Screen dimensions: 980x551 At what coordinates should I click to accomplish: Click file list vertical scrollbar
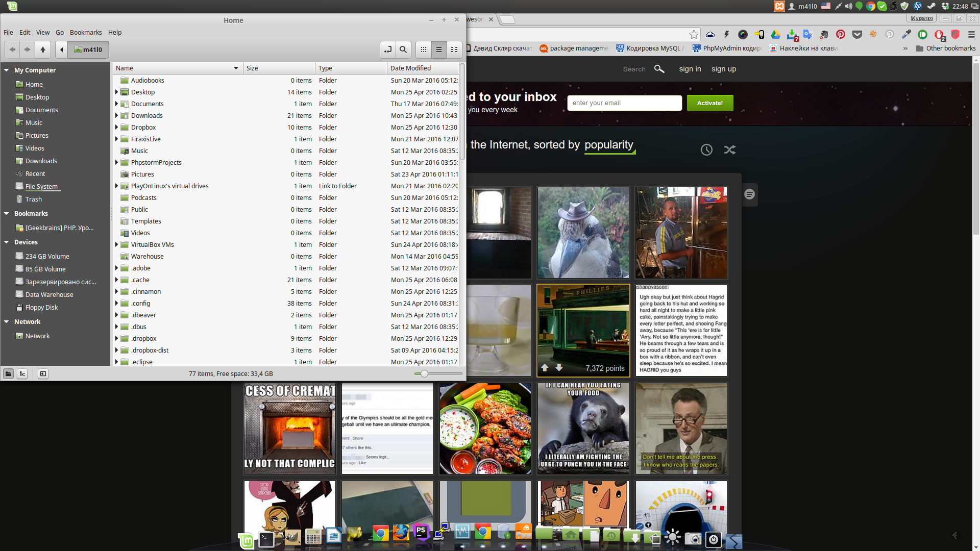pos(462,111)
